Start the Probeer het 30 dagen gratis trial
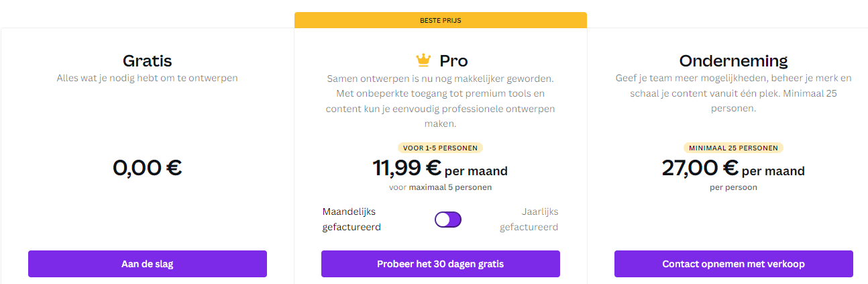868x284 pixels. click(441, 264)
